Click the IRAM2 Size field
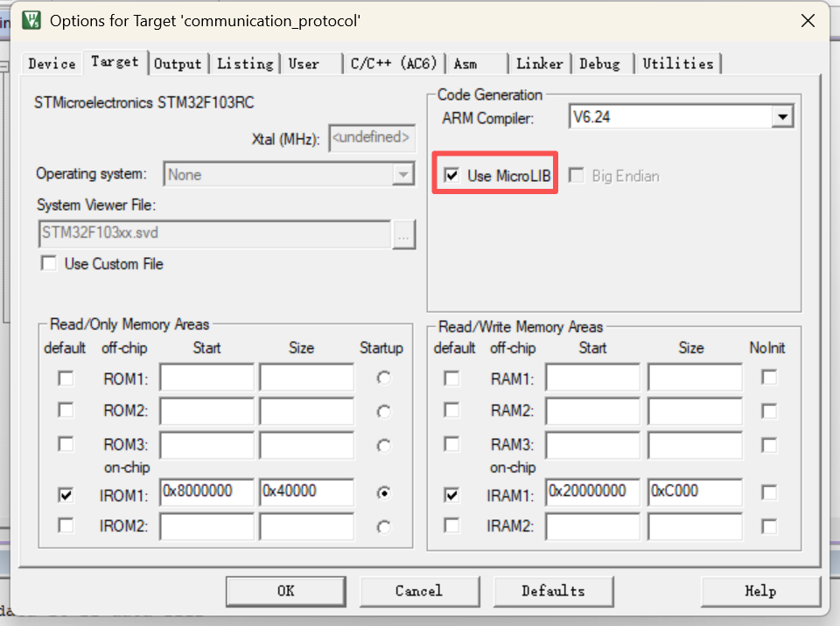840x626 pixels. (696, 526)
